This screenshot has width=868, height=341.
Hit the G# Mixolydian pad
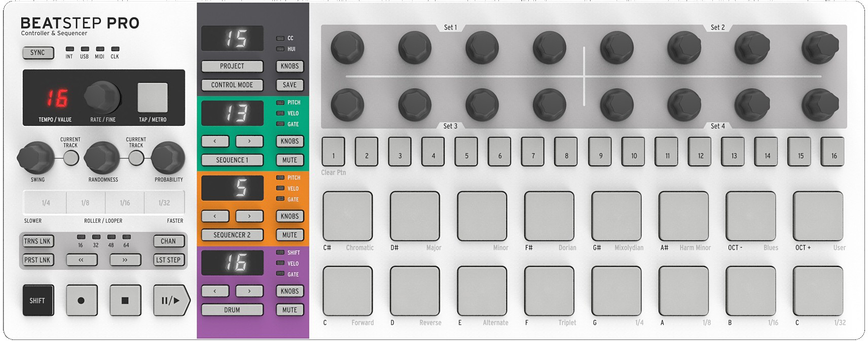(x=617, y=216)
